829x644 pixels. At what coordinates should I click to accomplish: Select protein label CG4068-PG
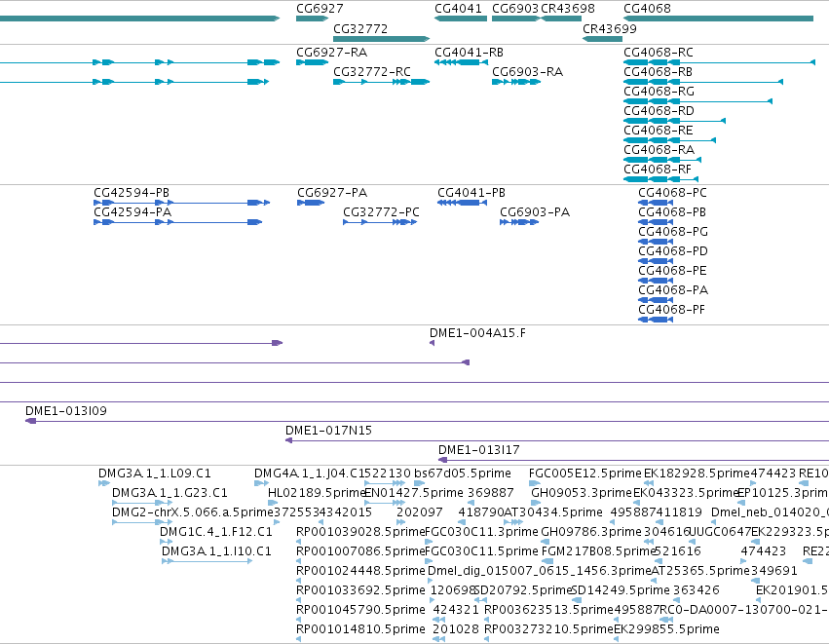tap(673, 232)
